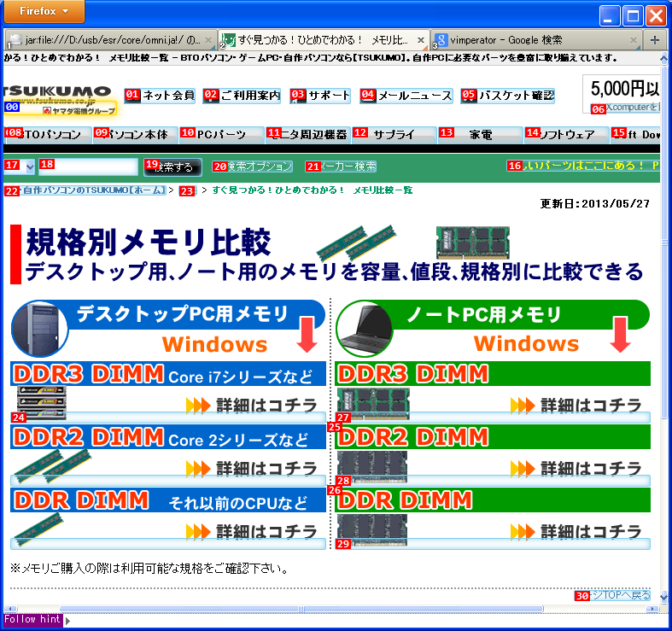The width and height of the screenshot is (672, 631).
Task: Open メールニュース mail news link
Action: click(406, 95)
